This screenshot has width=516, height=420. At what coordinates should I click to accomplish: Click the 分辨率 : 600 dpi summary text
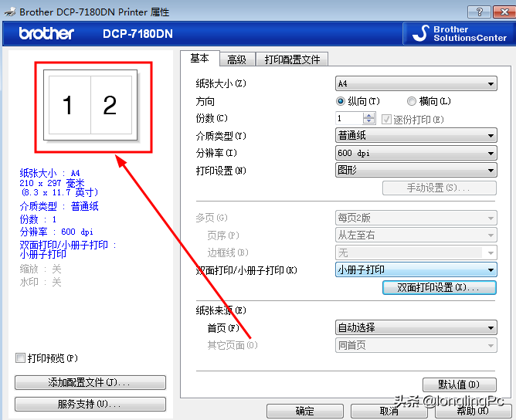(x=56, y=232)
